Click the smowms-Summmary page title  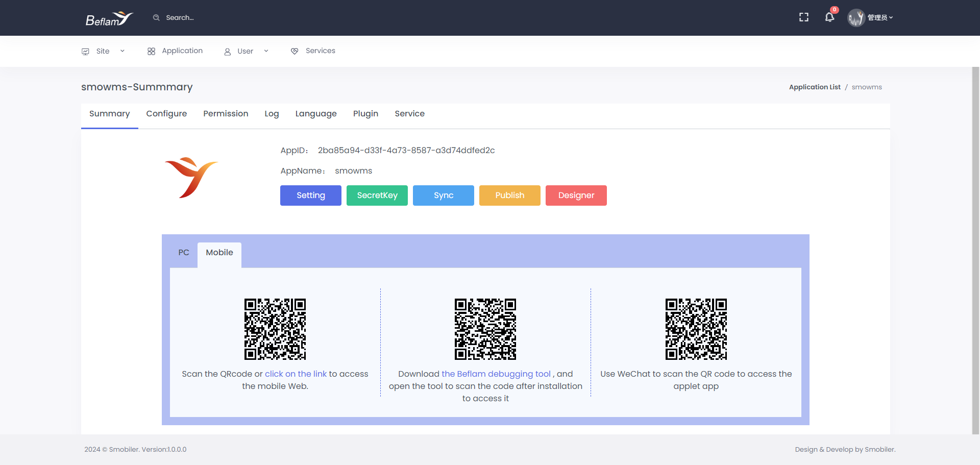pos(137,87)
